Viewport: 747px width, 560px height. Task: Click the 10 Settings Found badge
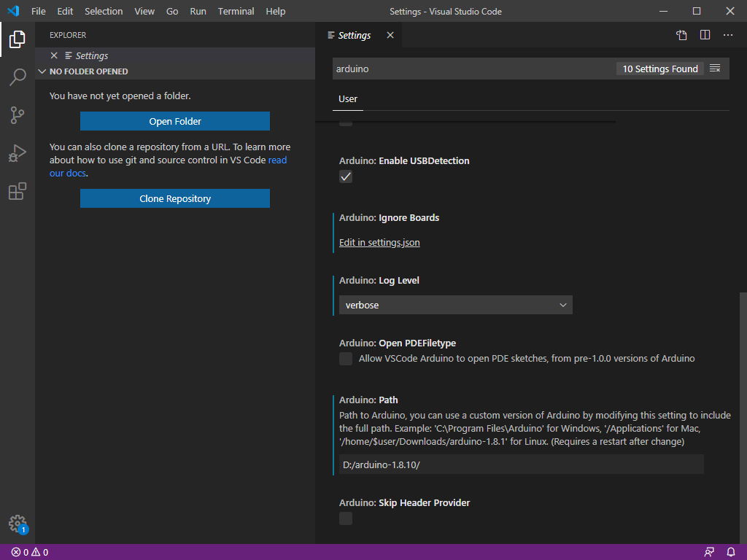659,69
